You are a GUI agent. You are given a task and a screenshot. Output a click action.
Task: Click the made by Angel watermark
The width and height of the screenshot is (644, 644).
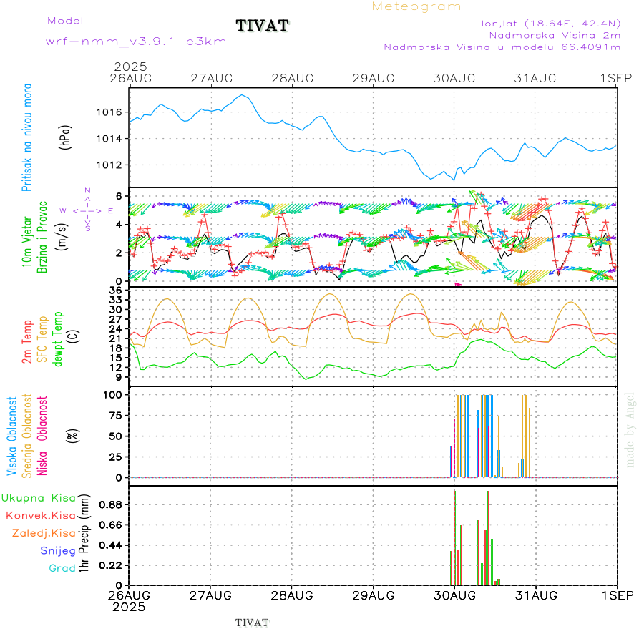point(630,429)
